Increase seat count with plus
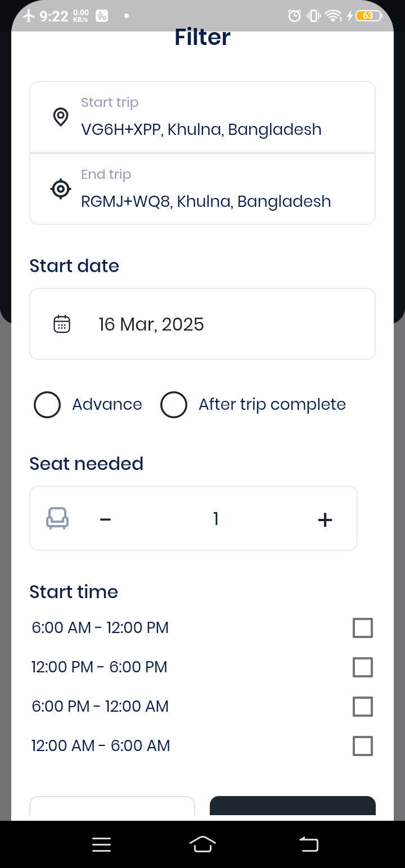This screenshot has height=868, width=405. click(325, 519)
